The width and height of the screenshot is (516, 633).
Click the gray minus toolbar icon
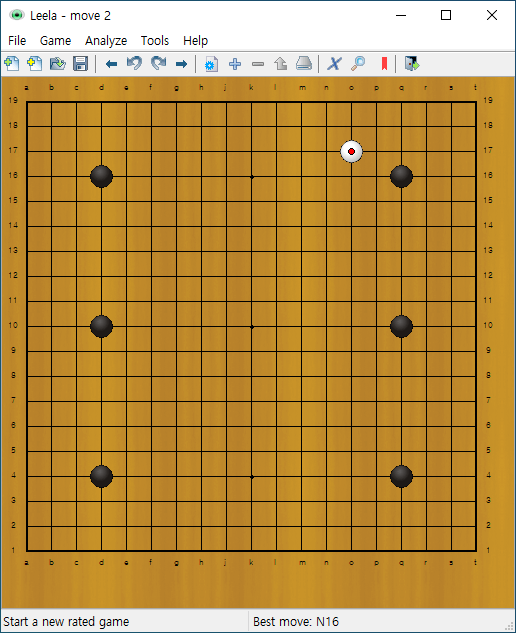tap(258, 64)
